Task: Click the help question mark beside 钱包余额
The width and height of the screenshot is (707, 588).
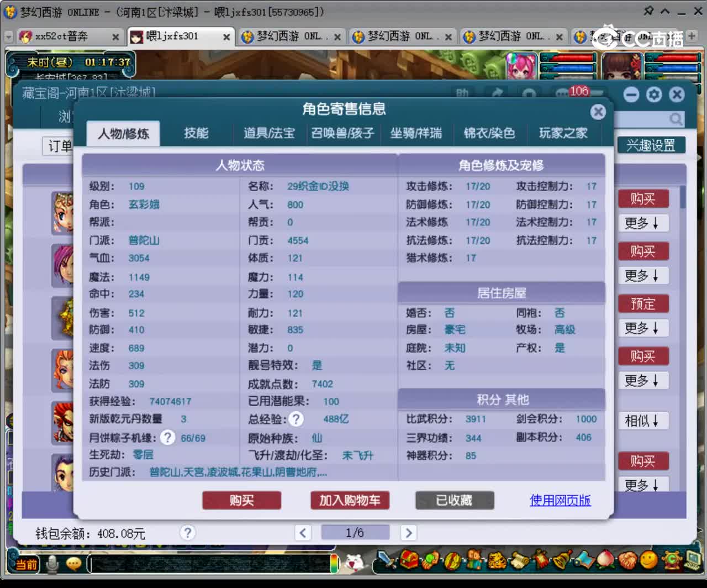Action: click(187, 533)
